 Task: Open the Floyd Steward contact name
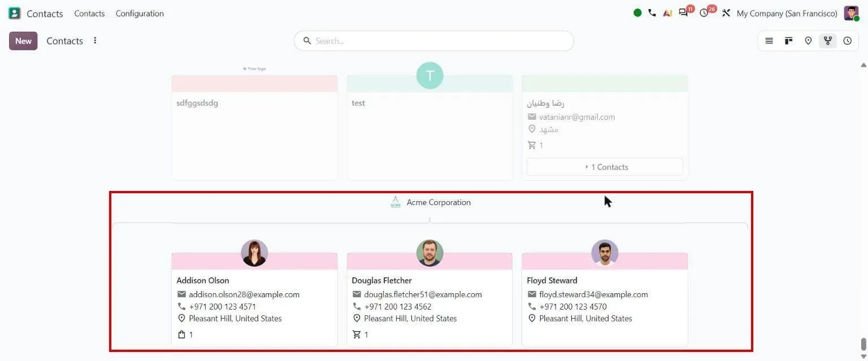point(552,280)
